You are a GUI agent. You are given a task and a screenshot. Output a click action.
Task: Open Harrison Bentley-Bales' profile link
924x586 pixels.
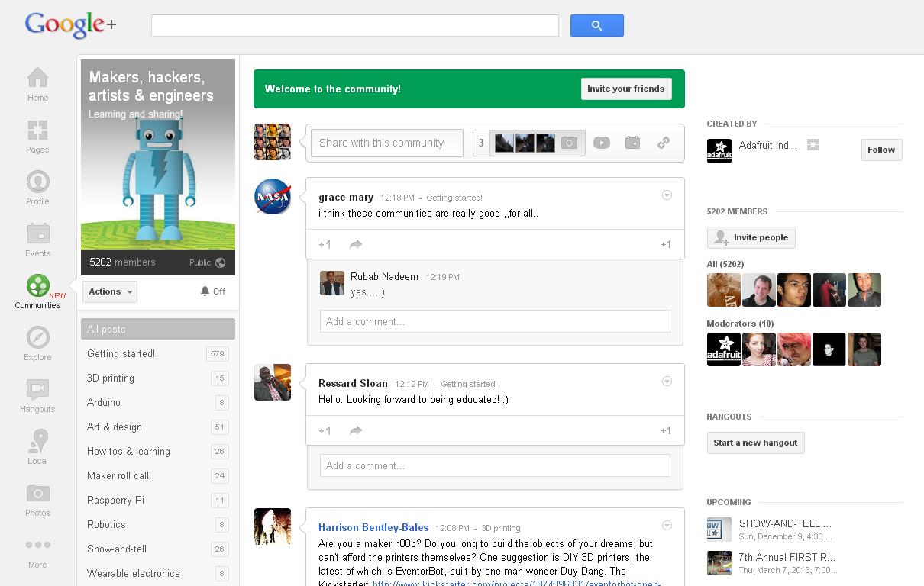[373, 527]
